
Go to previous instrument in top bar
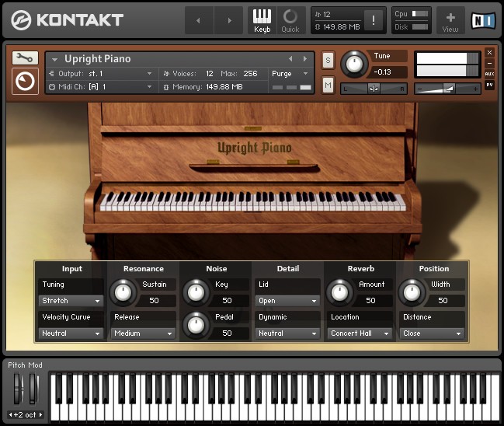point(199,20)
